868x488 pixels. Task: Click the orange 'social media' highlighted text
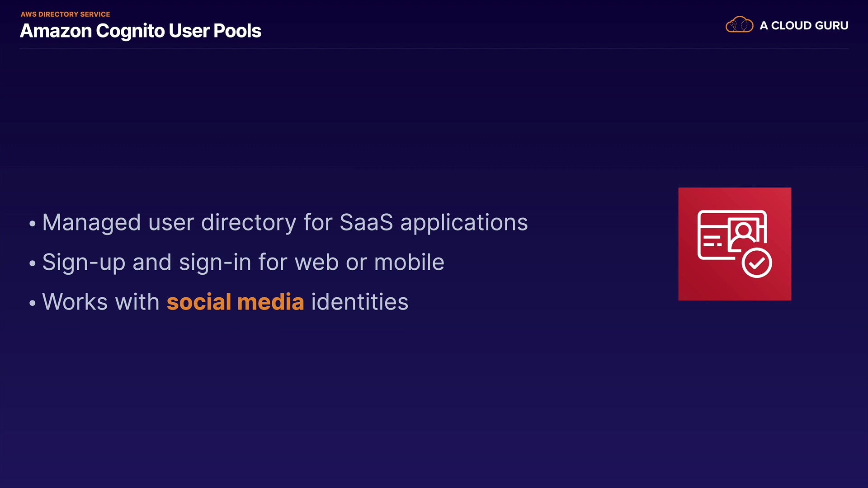click(235, 302)
